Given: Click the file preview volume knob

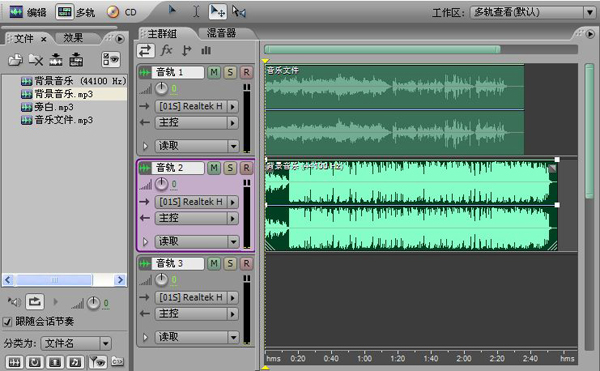Looking at the screenshot, I should (93, 303).
